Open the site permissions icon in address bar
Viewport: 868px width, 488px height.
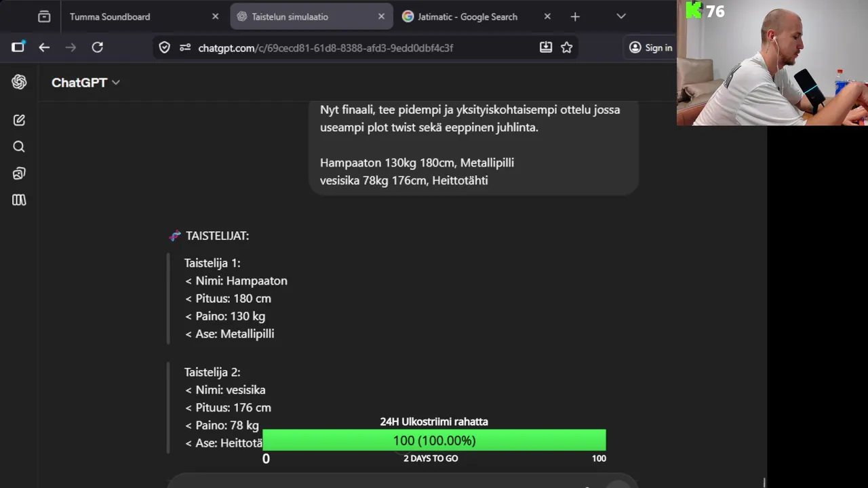point(184,47)
